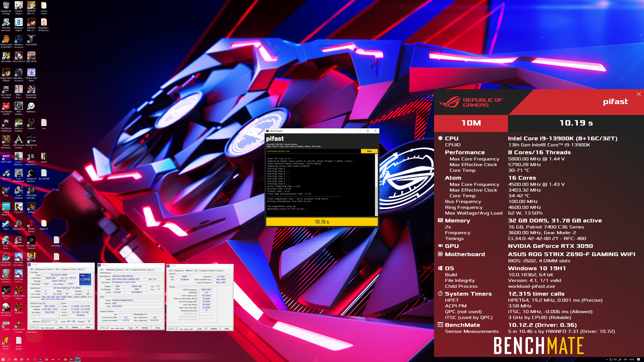Open Genshin Impact desktop icon
This screenshot has height=362, width=644.
(x=19, y=8)
